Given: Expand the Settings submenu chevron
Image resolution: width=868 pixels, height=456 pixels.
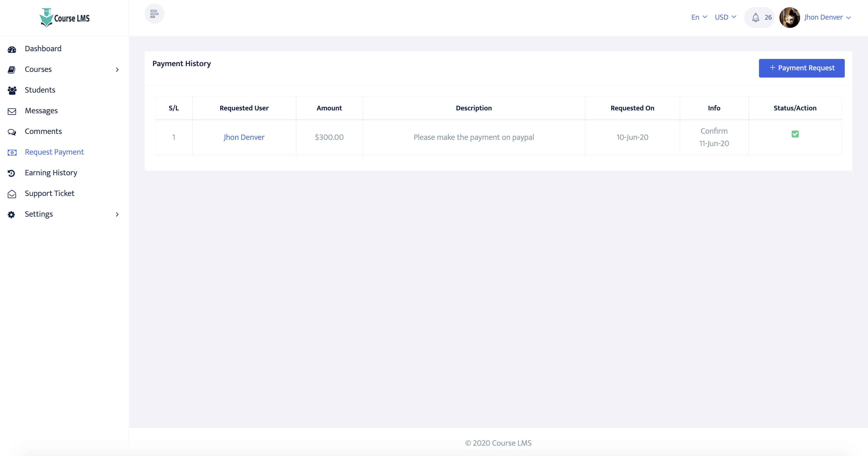Looking at the screenshot, I should click(117, 215).
